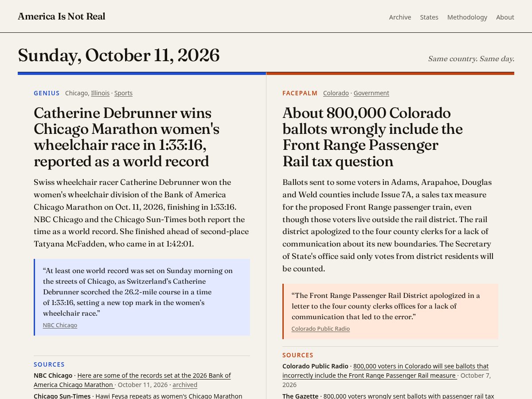This screenshot has width=532, height=399.
Task: Open the Methodology page
Action: click(x=467, y=17)
